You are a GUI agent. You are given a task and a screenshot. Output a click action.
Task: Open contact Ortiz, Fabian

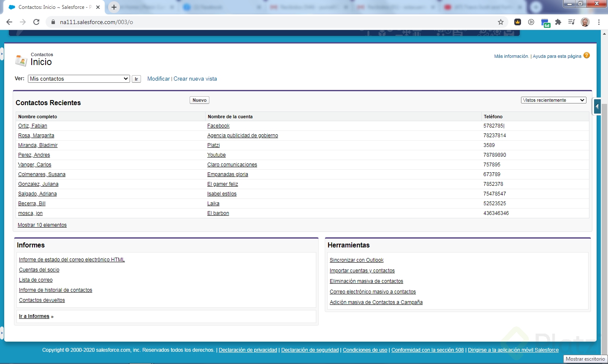33,126
